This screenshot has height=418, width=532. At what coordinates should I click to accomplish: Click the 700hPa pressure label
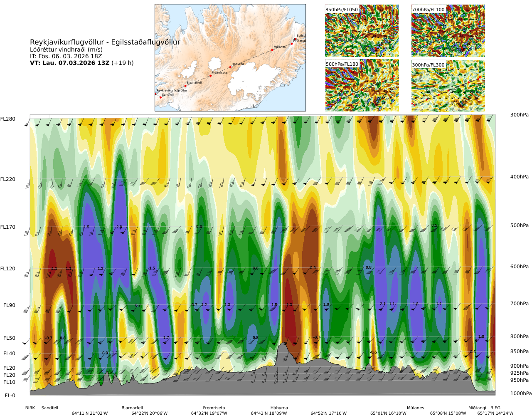point(520,304)
